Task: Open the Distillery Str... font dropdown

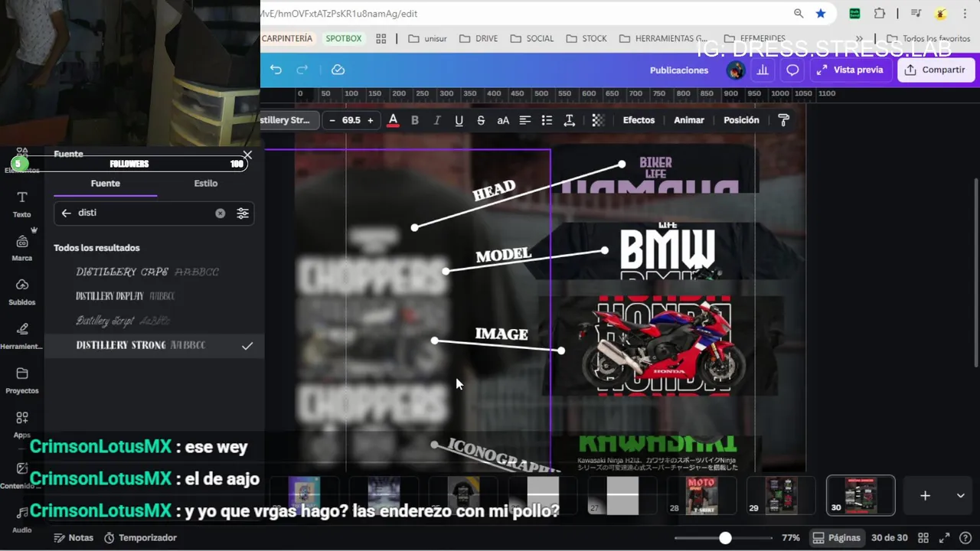Action: point(288,120)
